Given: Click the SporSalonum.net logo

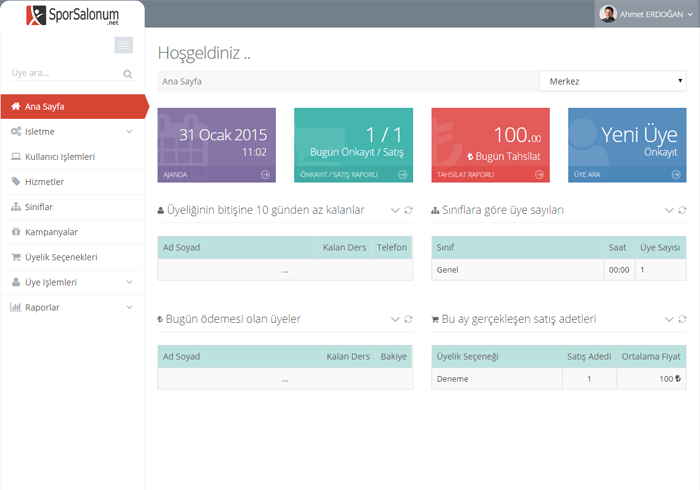Looking at the screenshot, I should point(73,15).
